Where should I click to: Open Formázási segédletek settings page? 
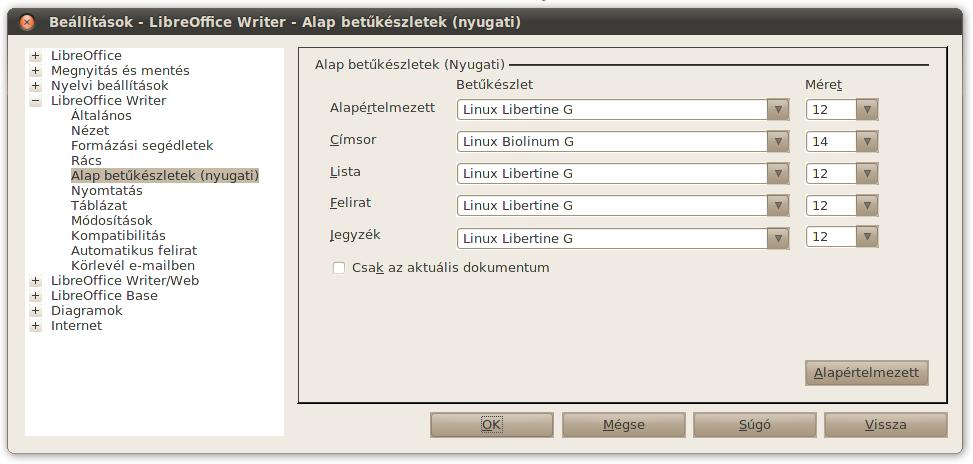(142, 146)
